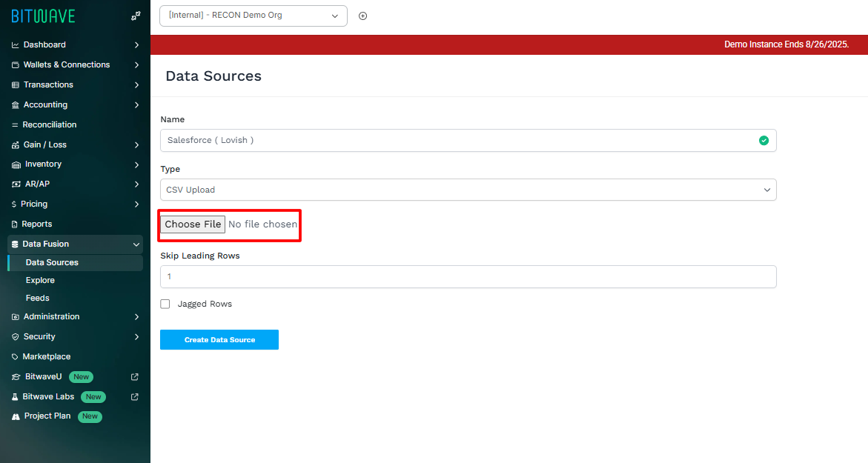Select Data Sources submenu item
Image resolution: width=868 pixels, height=463 pixels.
coord(76,263)
